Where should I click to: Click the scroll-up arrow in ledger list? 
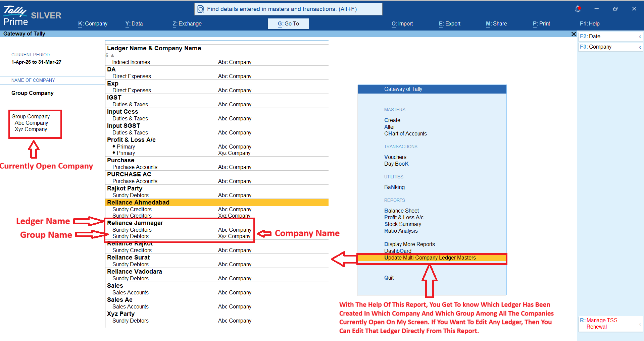[112, 55]
